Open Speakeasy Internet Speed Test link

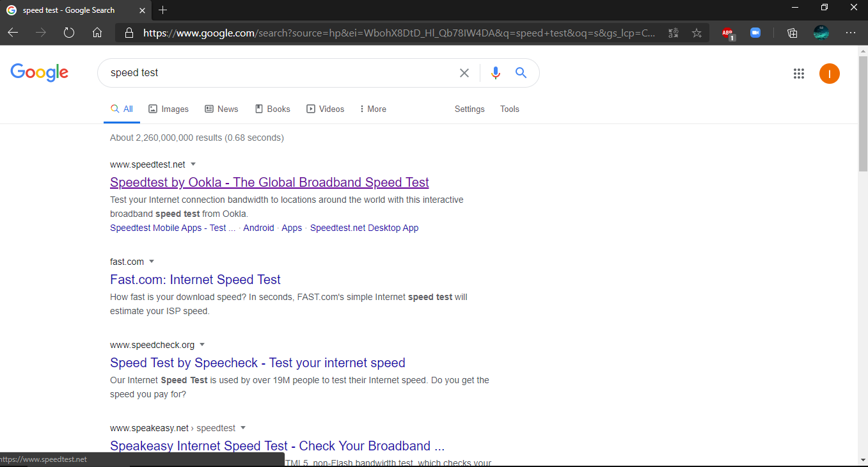click(x=277, y=446)
